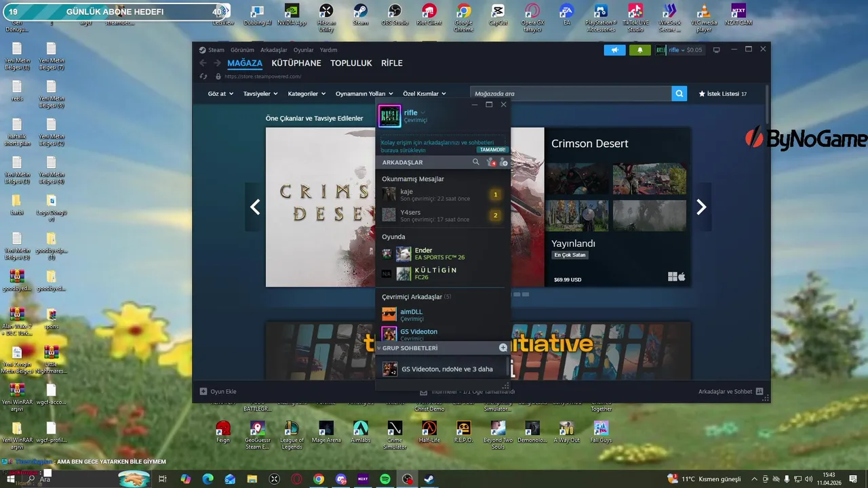This screenshot has height=488, width=868.
Task: Open the RİFLE profile tab
Action: point(392,63)
